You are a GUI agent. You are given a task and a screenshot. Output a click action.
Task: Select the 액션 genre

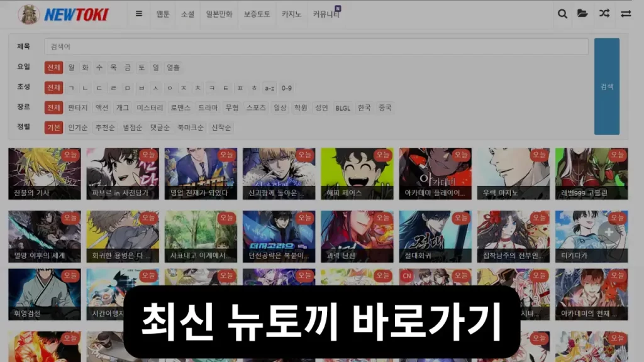point(102,107)
